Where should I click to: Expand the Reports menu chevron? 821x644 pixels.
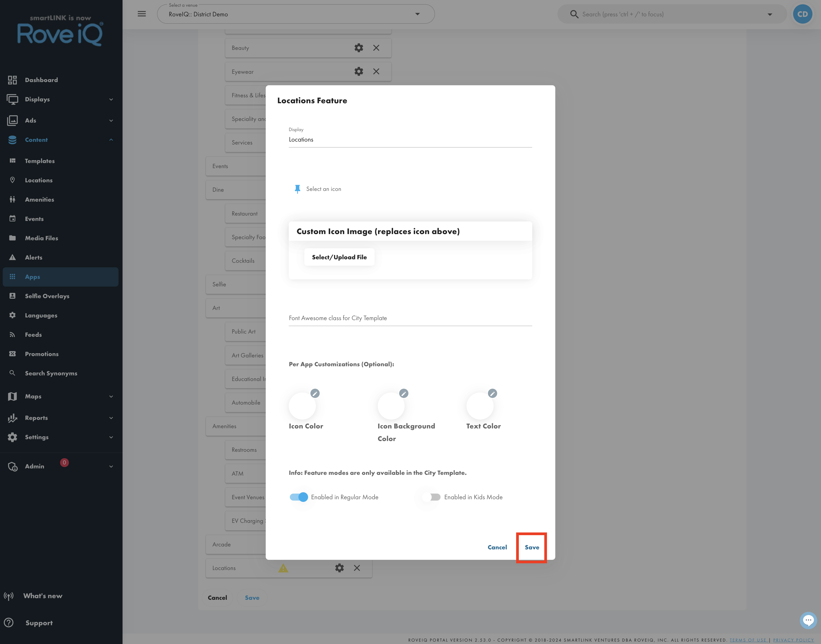[111, 418]
